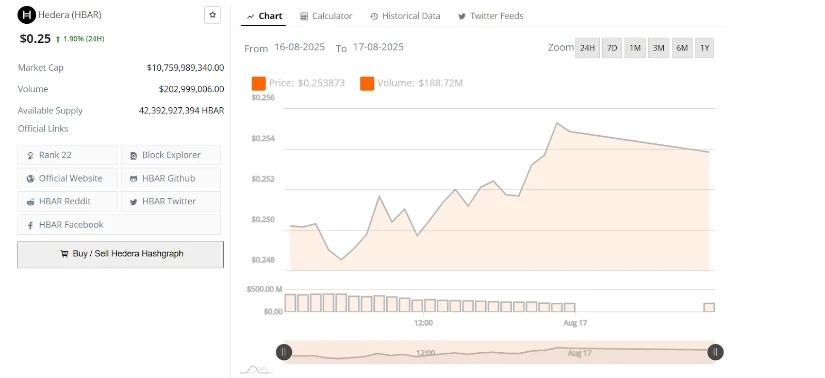Image resolution: width=825 pixels, height=378 pixels.
Task: Open the HBAR Github link
Action: tap(171, 178)
